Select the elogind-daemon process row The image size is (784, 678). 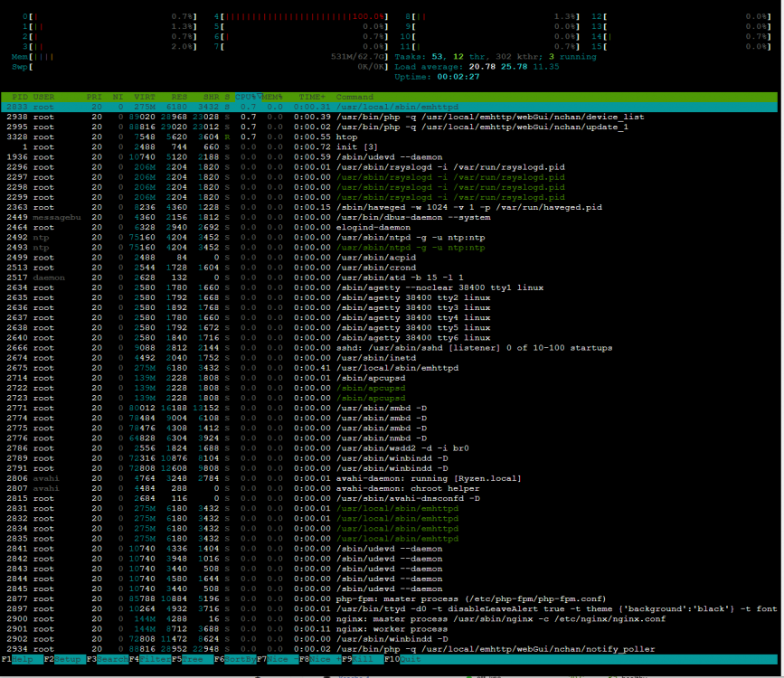[389, 228]
